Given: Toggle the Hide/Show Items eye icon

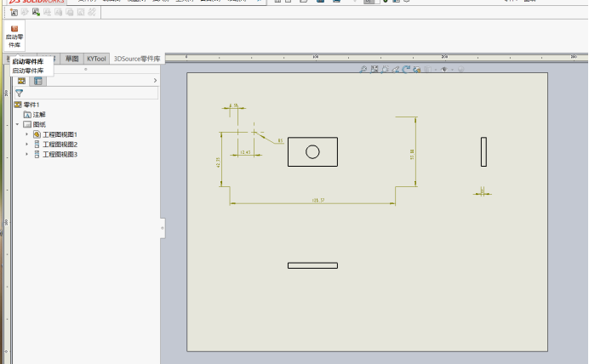Looking at the screenshot, I should 444,69.
